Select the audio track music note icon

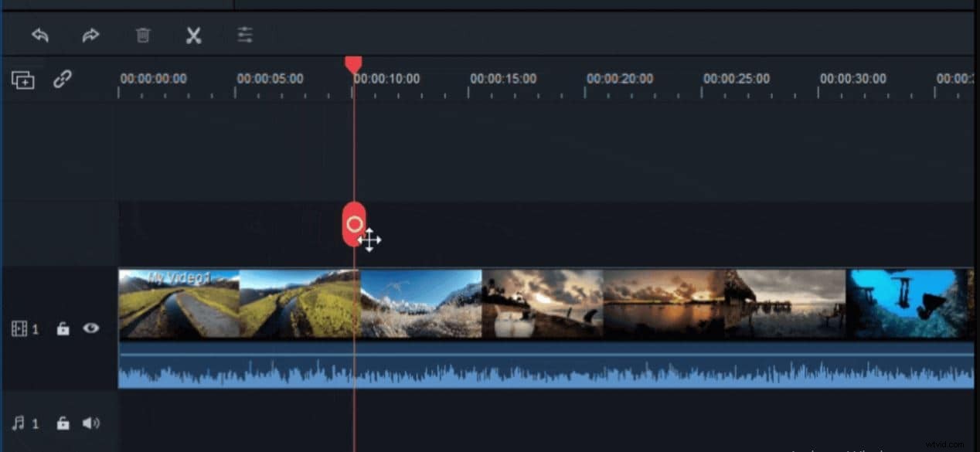point(17,423)
